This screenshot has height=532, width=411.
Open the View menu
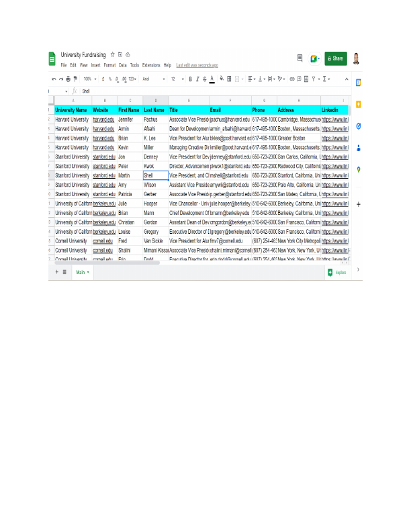pos(83,65)
